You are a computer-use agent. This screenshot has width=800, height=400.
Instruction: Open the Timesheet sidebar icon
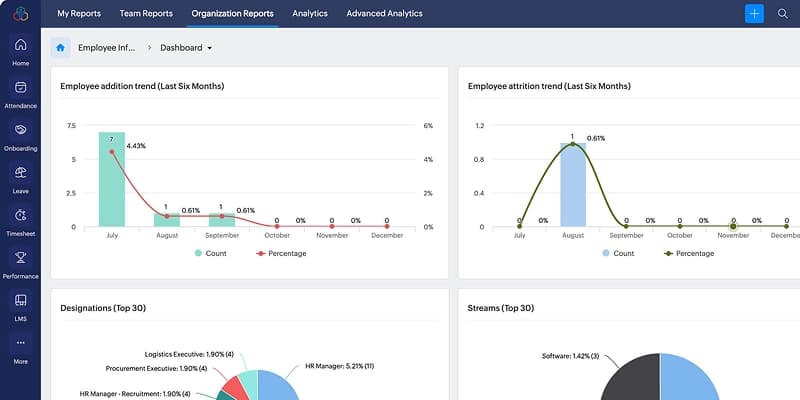pos(20,215)
